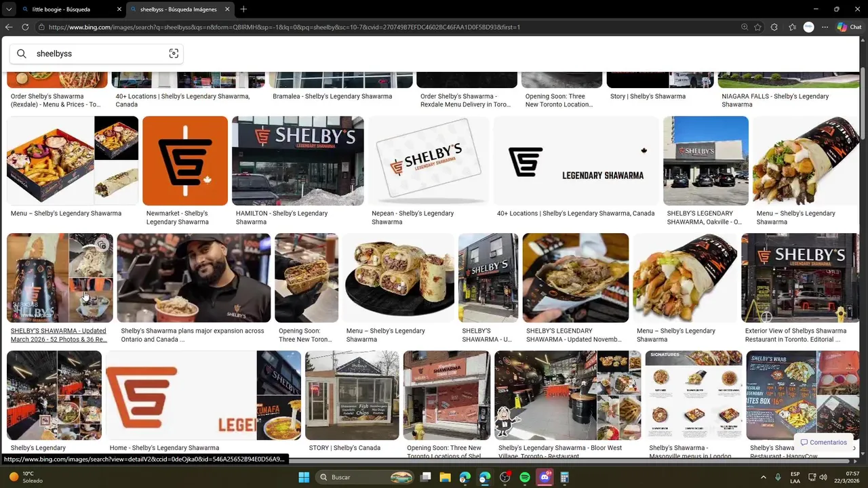This screenshot has width=868, height=488.
Task: Open browser extensions puzzle icon
Action: tap(774, 27)
